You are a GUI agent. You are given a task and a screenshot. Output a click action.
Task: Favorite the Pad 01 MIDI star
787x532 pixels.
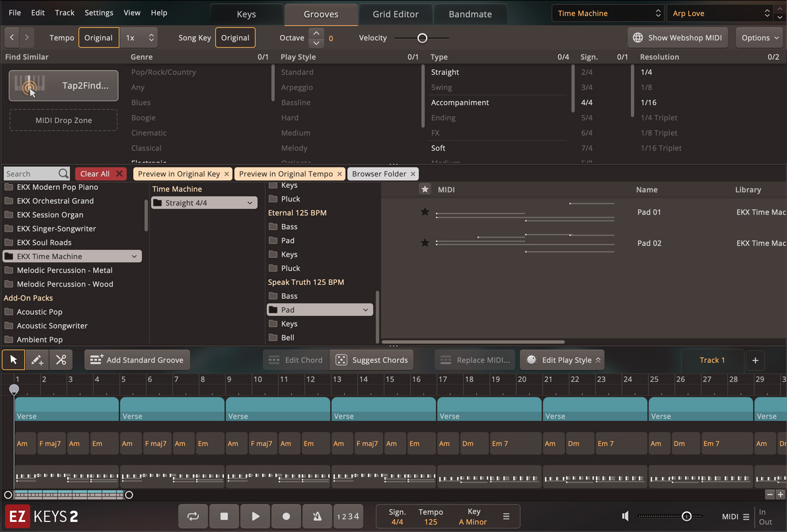(425, 212)
